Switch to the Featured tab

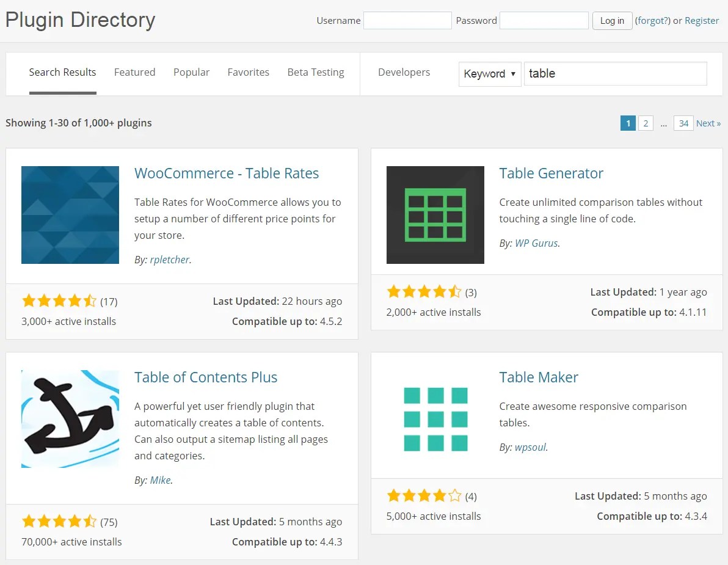pyautogui.click(x=134, y=73)
